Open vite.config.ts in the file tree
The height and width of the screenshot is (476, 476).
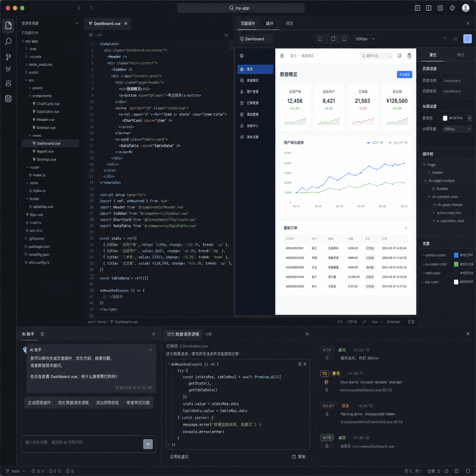click(39, 263)
